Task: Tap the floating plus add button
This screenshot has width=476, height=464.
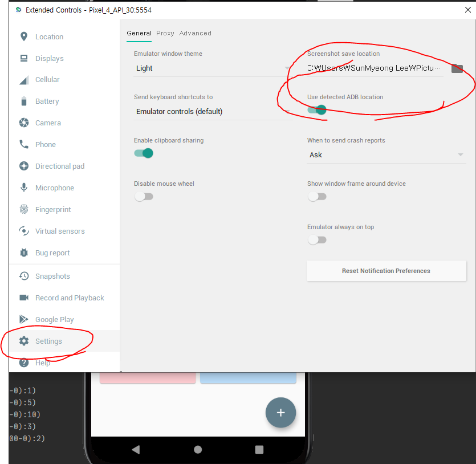Action: click(x=280, y=412)
